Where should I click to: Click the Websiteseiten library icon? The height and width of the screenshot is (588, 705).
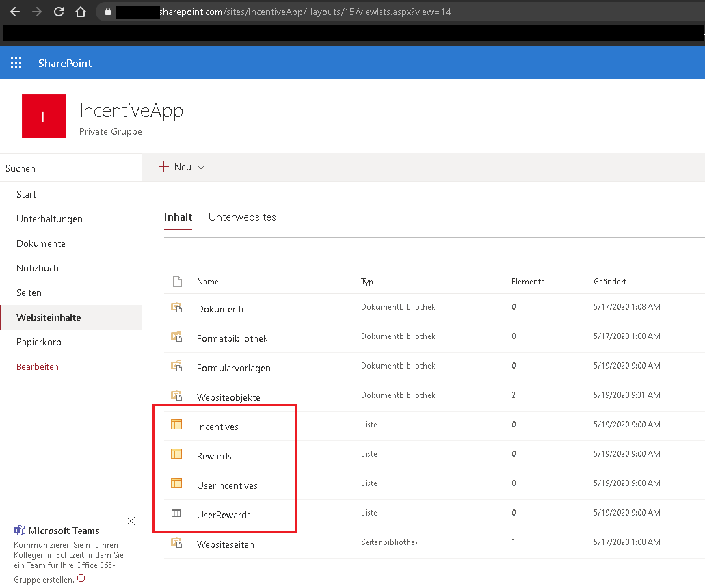point(176,543)
